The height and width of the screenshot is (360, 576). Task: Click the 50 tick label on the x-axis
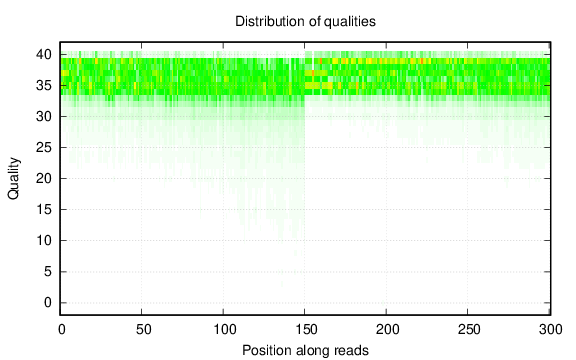[x=143, y=329]
